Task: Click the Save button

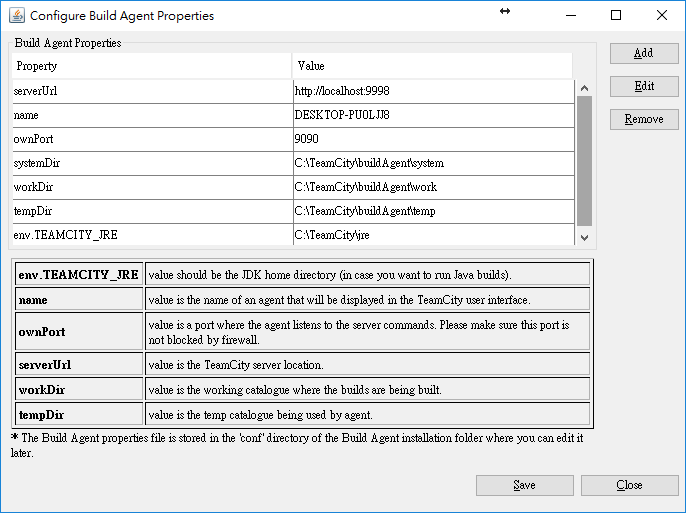Action: tap(525, 485)
